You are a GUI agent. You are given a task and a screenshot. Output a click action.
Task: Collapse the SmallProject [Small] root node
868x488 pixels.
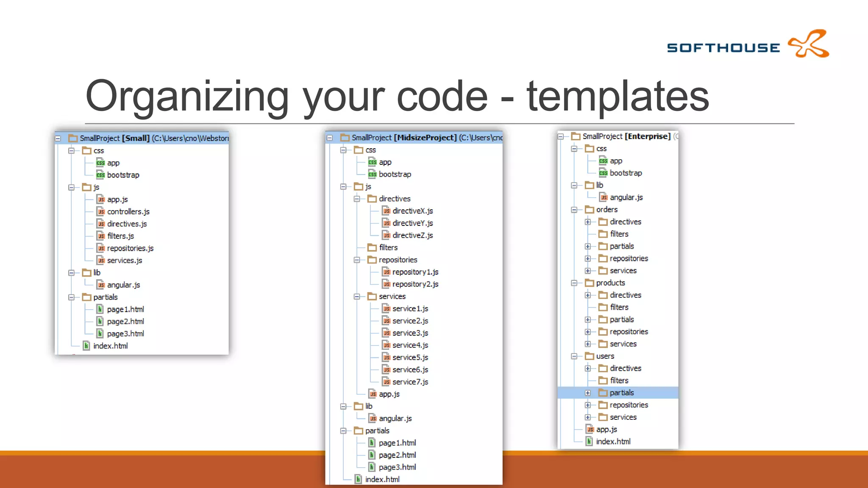[58, 139]
